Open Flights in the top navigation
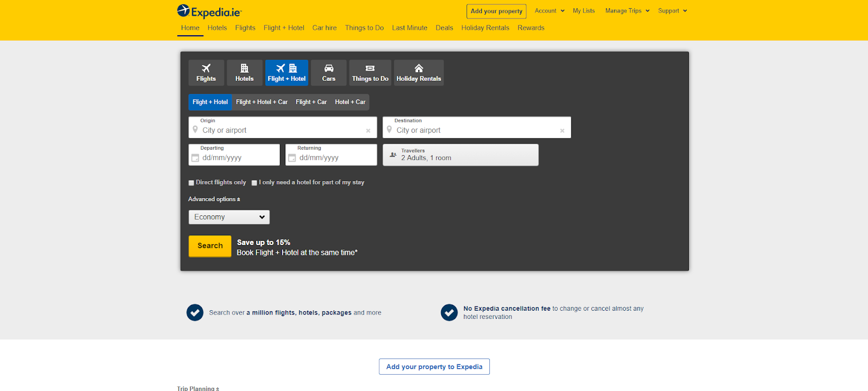The height and width of the screenshot is (391, 868). click(245, 28)
